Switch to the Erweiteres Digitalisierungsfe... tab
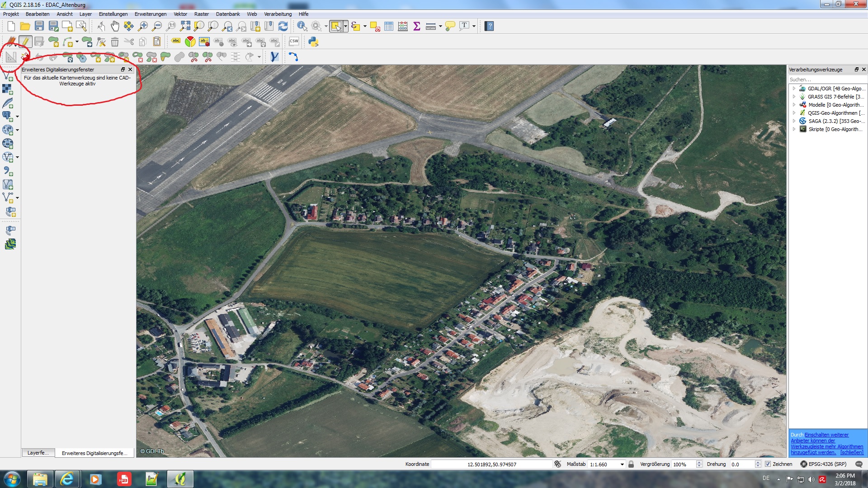This screenshot has width=868, height=488. pyautogui.click(x=94, y=453)
